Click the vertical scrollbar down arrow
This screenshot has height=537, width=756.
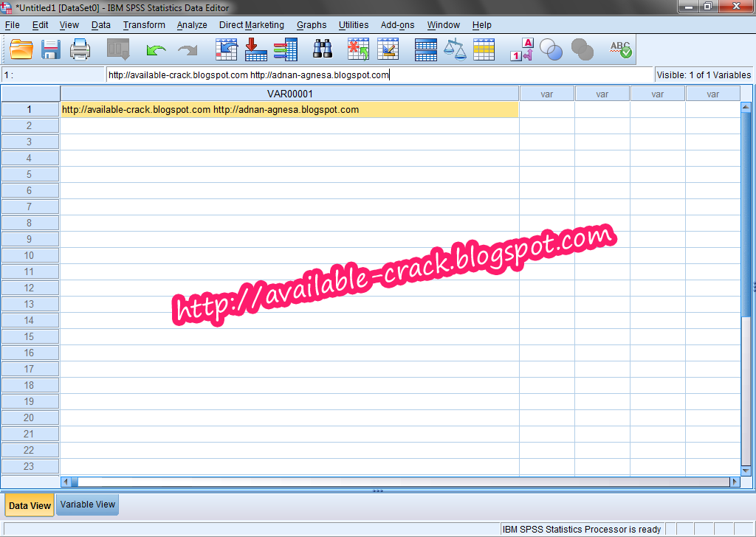pos(746,471)
